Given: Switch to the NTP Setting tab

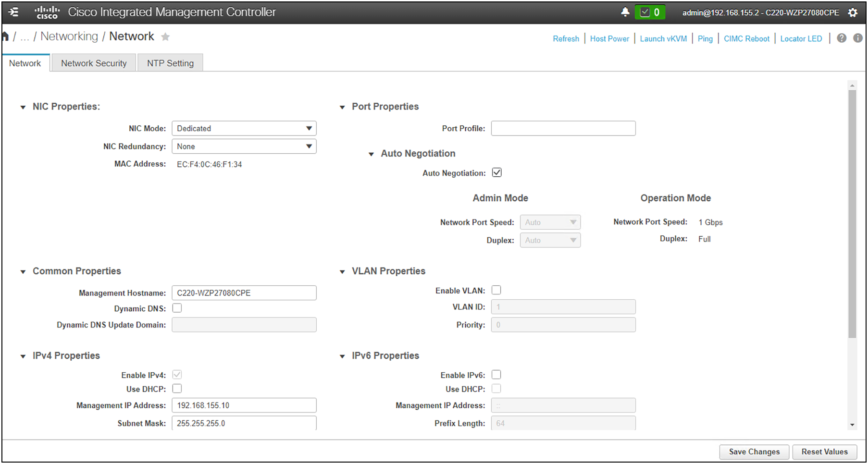Looking at the screenshot, I should pyautogui.click(x=170, y=63).
